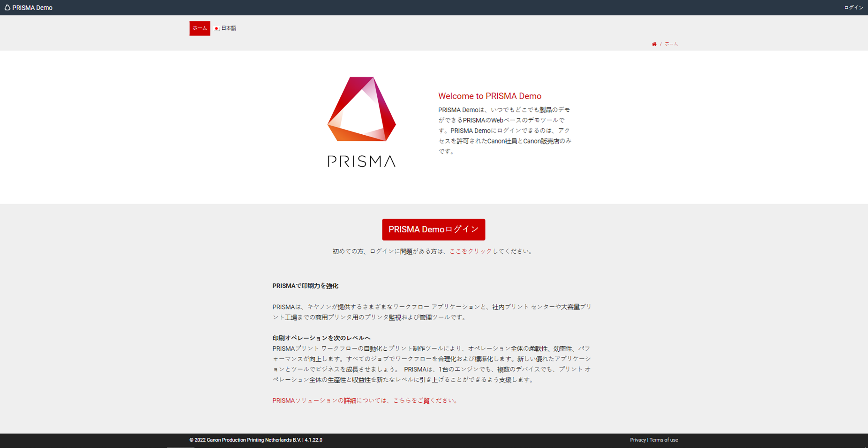The width and height of the screenshot is (868, 448).
Task: Click the PRISMA Demo brand icon in header
Action: pos(7,7)
